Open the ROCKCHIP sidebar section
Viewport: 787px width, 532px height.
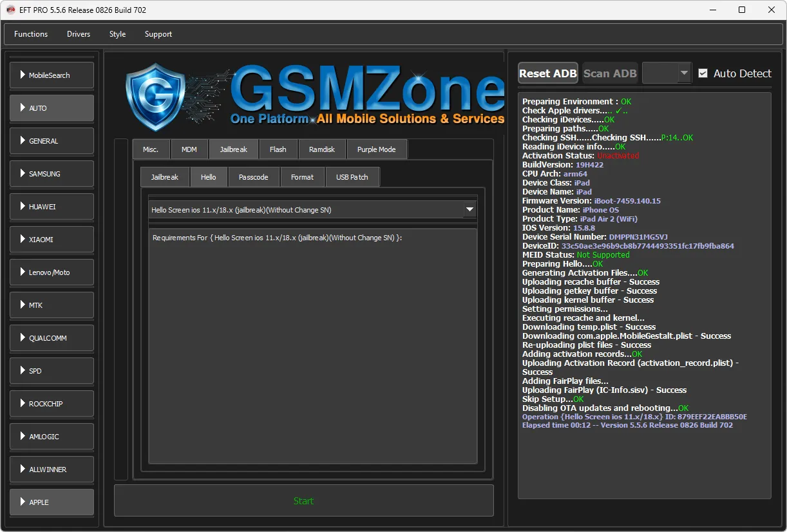click(52, 404)
